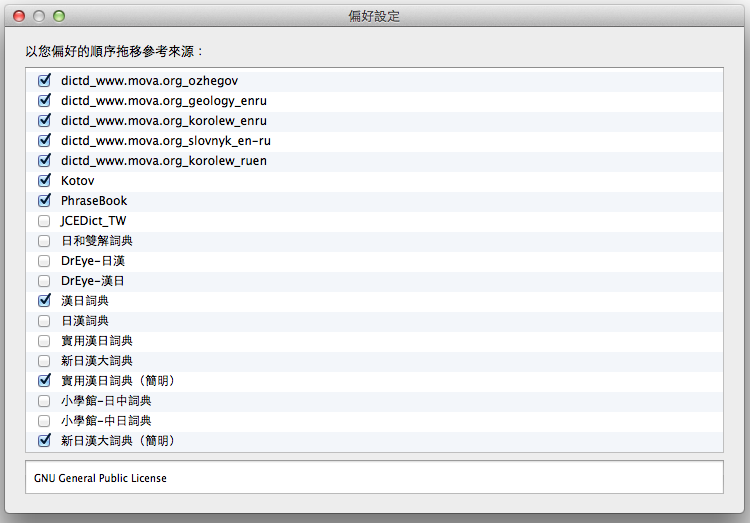Enable the 新日漢大詞典 checkbox without 簡明
This screenshot has width=750, height=523.
click(x=44, y=361)
